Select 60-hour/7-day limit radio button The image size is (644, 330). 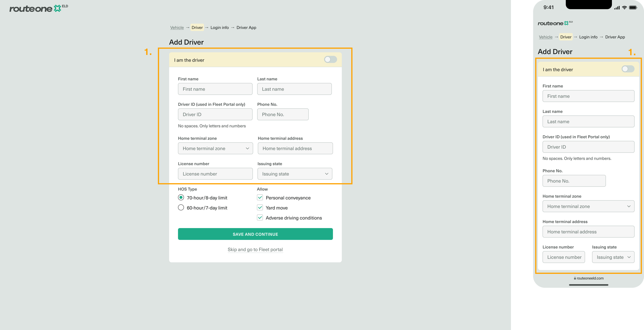click(x=181, y=208)
